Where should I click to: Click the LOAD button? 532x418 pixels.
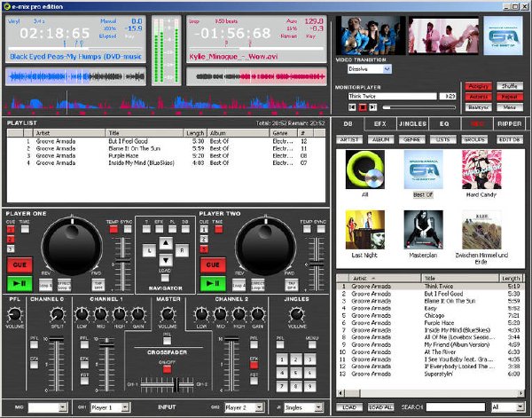point(349,407)
